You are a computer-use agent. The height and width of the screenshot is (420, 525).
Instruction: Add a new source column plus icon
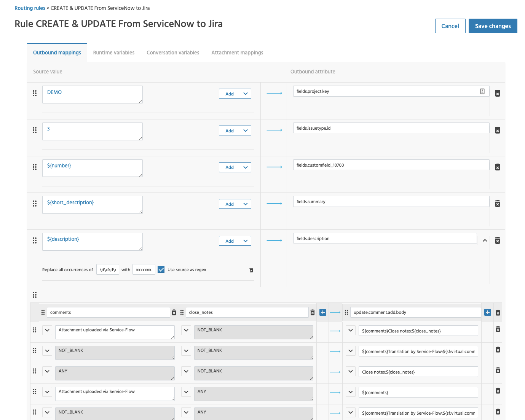pos(323,312)
